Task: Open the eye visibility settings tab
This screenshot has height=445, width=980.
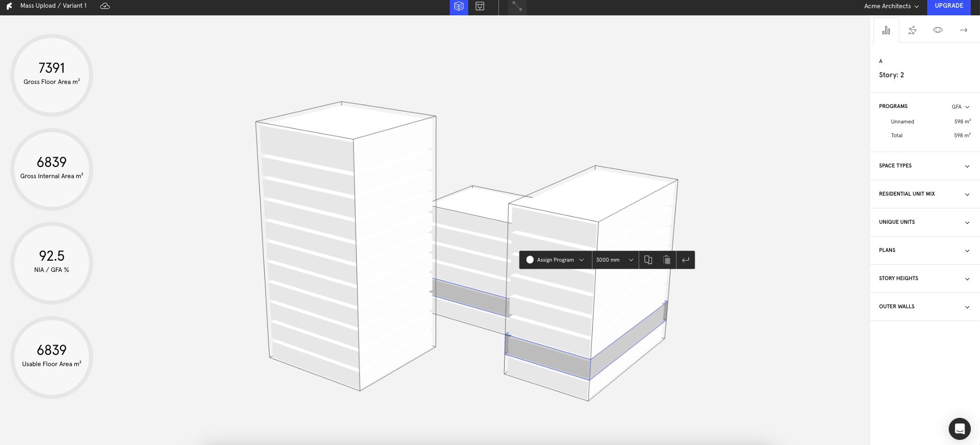Action: (937, 30)
